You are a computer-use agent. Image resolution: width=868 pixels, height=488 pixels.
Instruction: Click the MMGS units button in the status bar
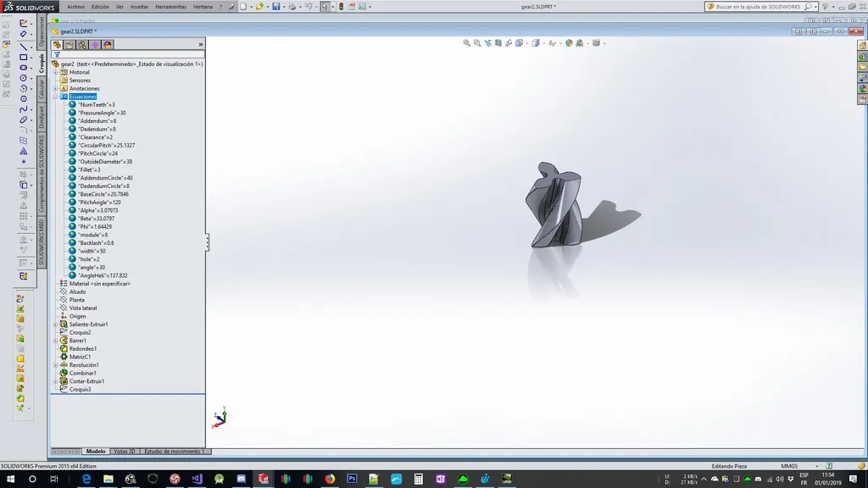(x=789, y=465)
